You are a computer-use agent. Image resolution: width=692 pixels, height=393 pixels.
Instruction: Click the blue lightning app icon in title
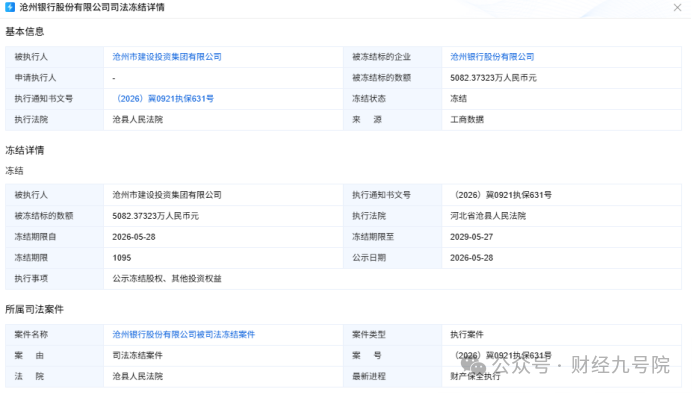click(10, 7)
